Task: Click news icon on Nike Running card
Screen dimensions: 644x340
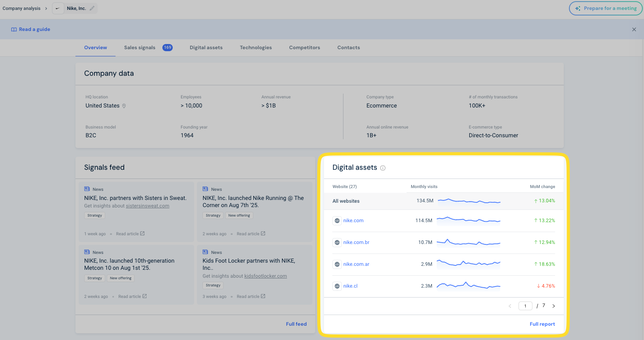Action: pyautogui.click(x=205, y=189)
